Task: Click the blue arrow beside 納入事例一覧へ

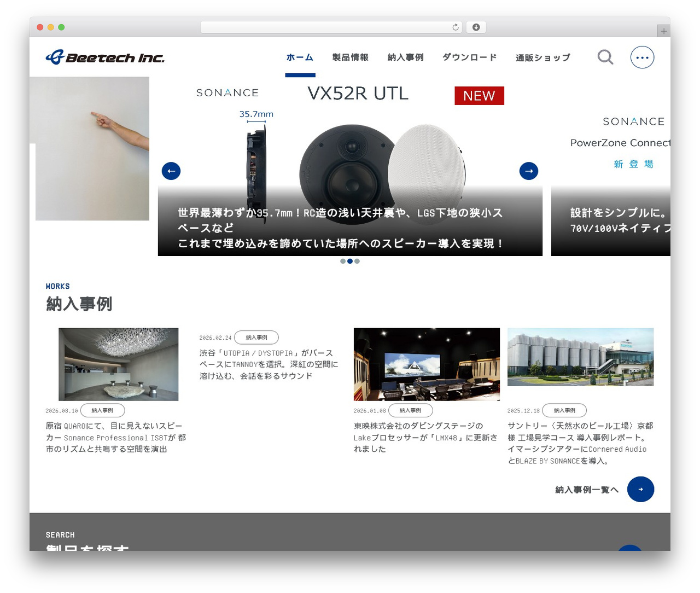Action: point(640,489)
